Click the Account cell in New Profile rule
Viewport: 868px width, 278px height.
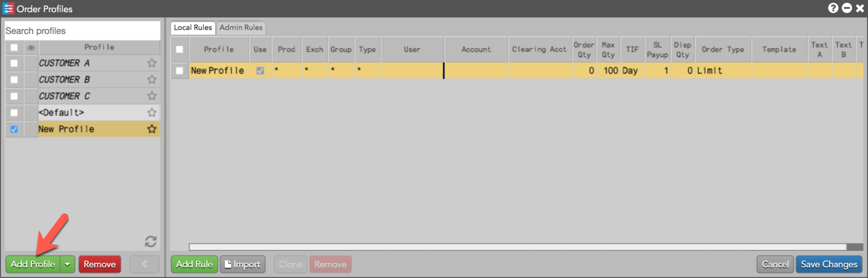(476, 71)
